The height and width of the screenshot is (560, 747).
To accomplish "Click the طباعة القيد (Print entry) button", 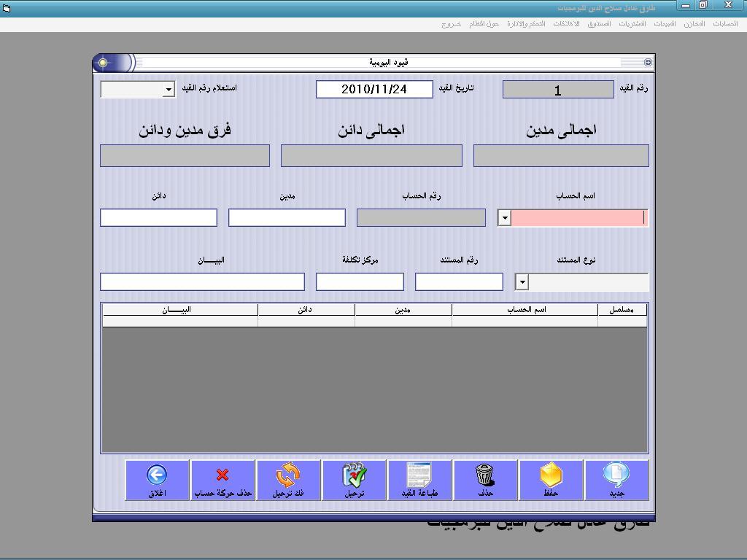I will (x=419, y=480).
